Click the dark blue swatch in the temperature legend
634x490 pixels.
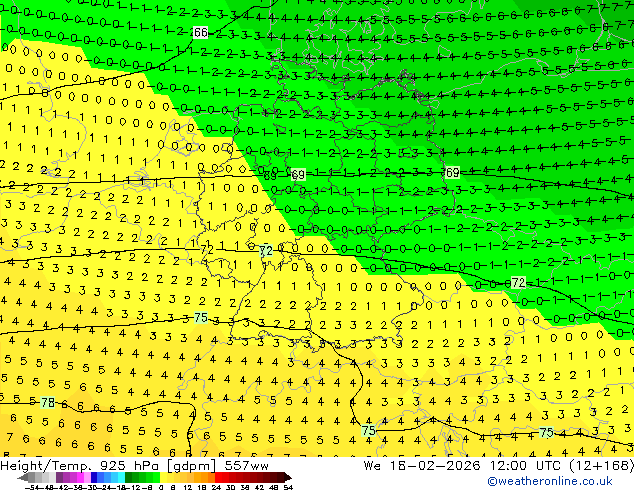click(94, 477)
